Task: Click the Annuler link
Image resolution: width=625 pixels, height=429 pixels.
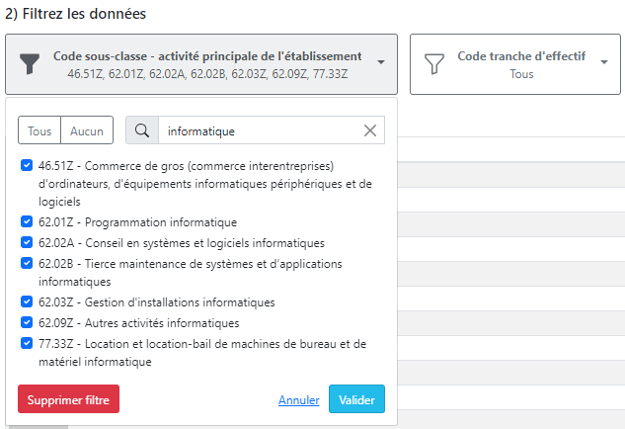Action: pyautogui.click(x=298, y=400)
